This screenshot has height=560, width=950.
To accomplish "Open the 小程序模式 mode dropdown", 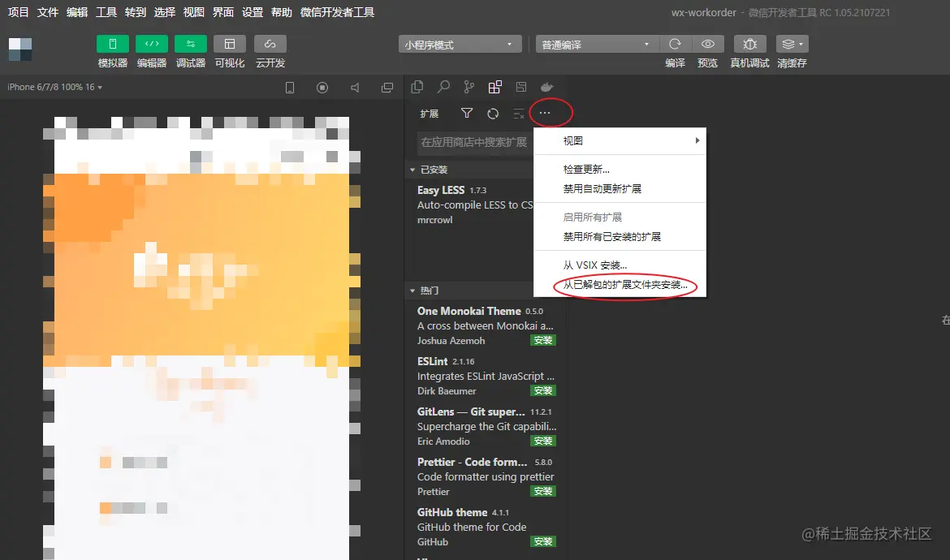I will [460, 44].
